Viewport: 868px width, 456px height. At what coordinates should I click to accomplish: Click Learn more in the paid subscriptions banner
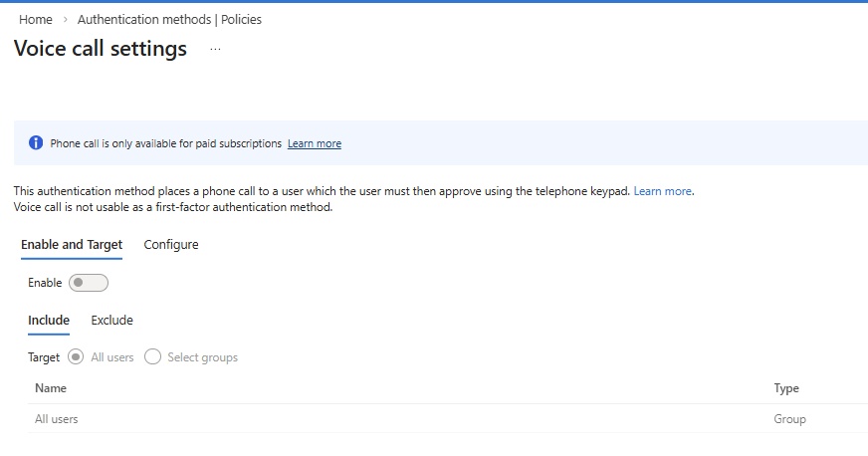point(314,144)
